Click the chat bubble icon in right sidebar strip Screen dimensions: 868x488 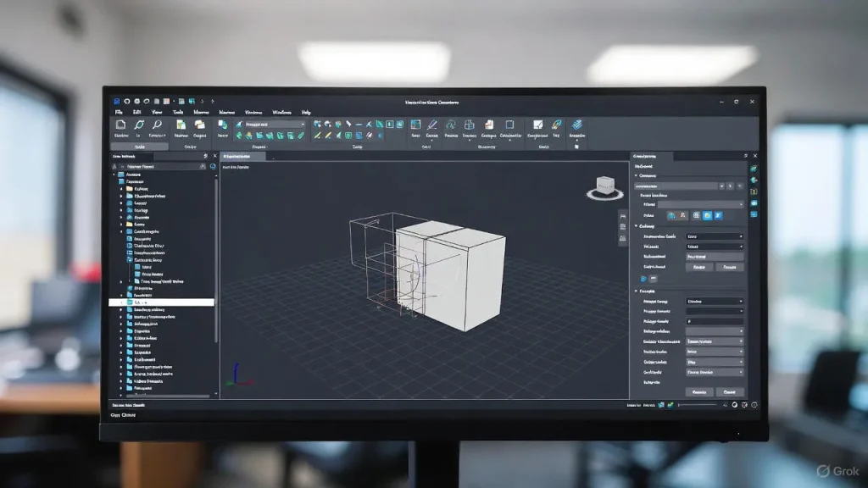click(x=754, y=203)
